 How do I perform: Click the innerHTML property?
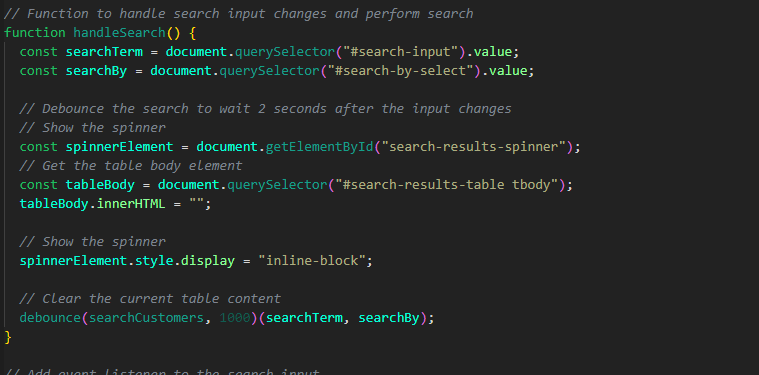[x=131, y=204]
